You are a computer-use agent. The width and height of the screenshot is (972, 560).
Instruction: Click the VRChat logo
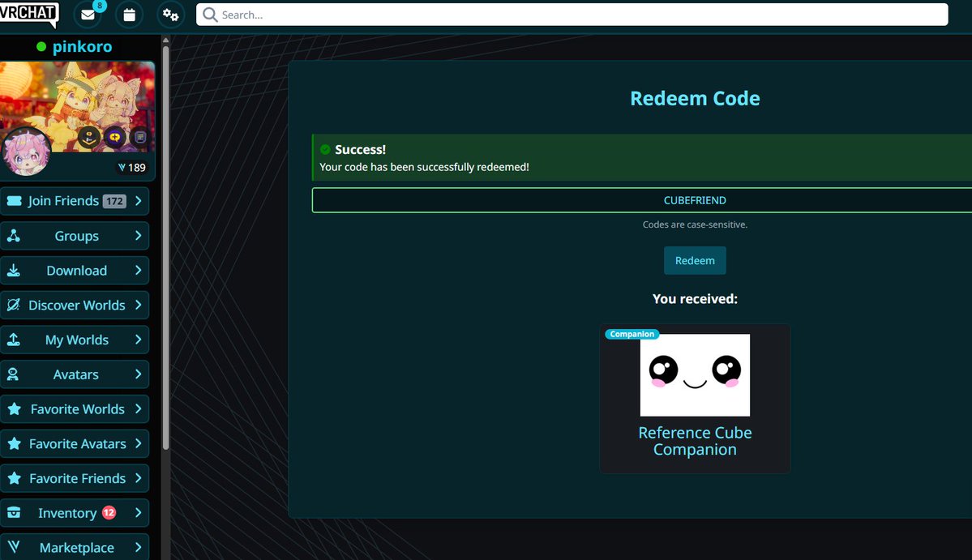(x=28, y=14)
